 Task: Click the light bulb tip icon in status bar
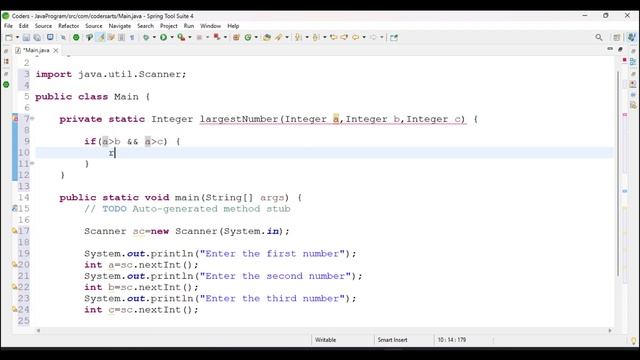[633, 340]
